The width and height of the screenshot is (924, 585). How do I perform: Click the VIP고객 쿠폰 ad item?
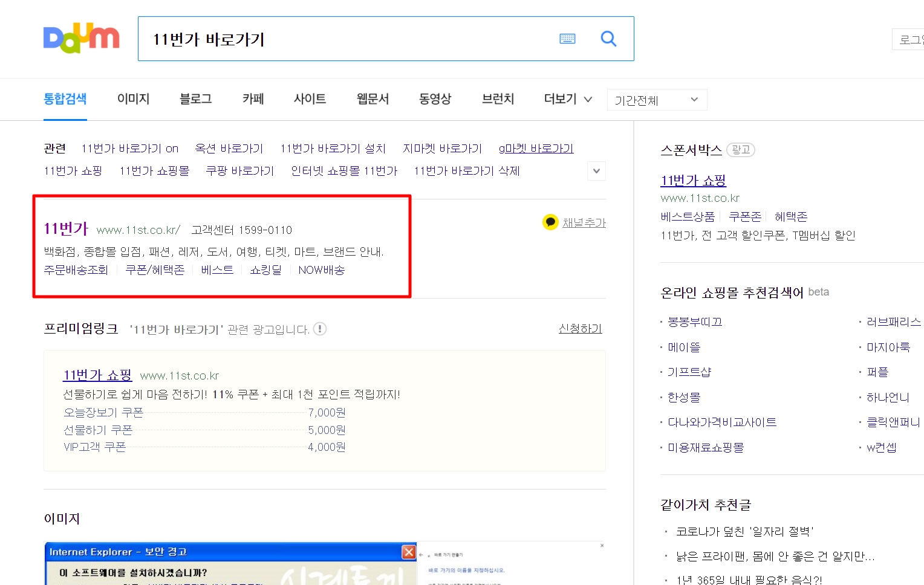(95, 447)
